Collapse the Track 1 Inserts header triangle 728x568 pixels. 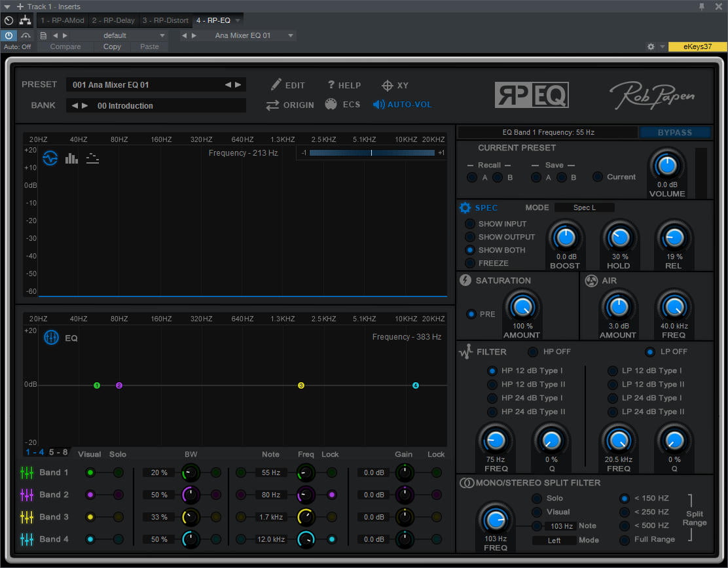7,7
